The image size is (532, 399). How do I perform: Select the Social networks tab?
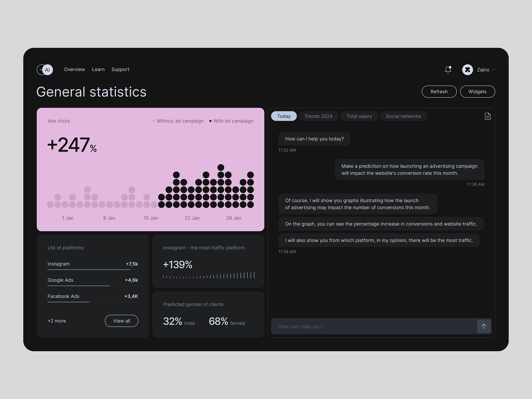403,116
